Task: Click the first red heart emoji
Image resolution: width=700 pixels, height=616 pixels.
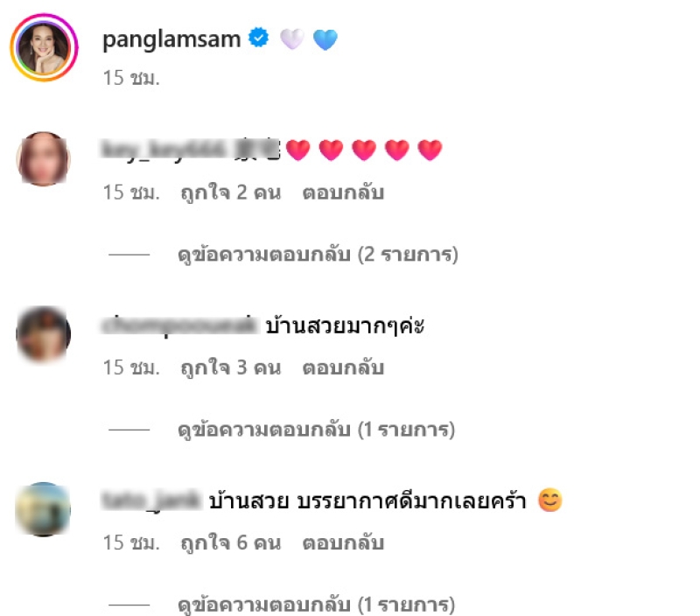Action: [297, 150]
